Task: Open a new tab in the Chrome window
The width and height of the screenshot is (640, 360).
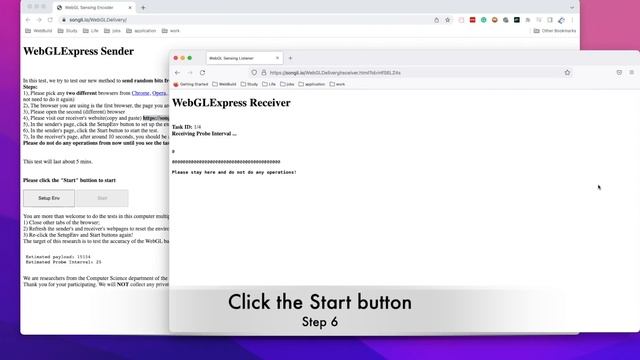Action: [x=143, y=7]
